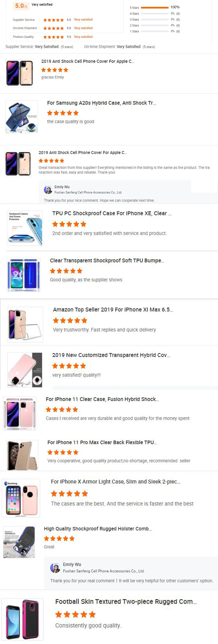Open Football Skin Textured case thumbnail
Screen dimensions: 218x644
pyautogui.click(x=22, y=619)
